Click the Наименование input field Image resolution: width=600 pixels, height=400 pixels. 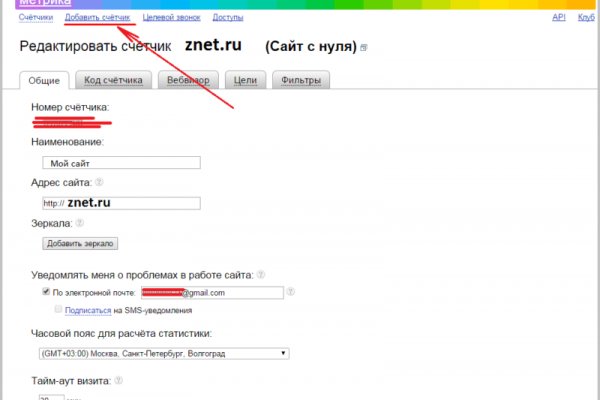(122, 163)
